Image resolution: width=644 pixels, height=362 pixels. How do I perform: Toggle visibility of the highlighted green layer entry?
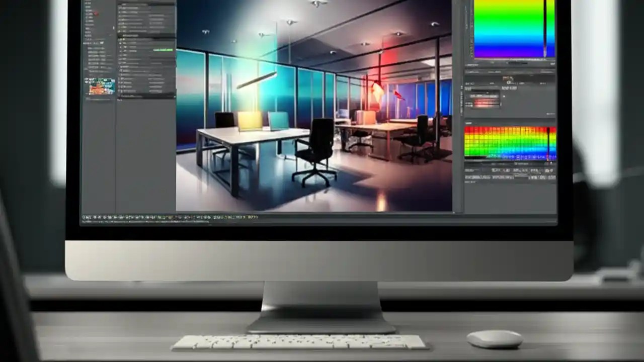click(120, 50)
